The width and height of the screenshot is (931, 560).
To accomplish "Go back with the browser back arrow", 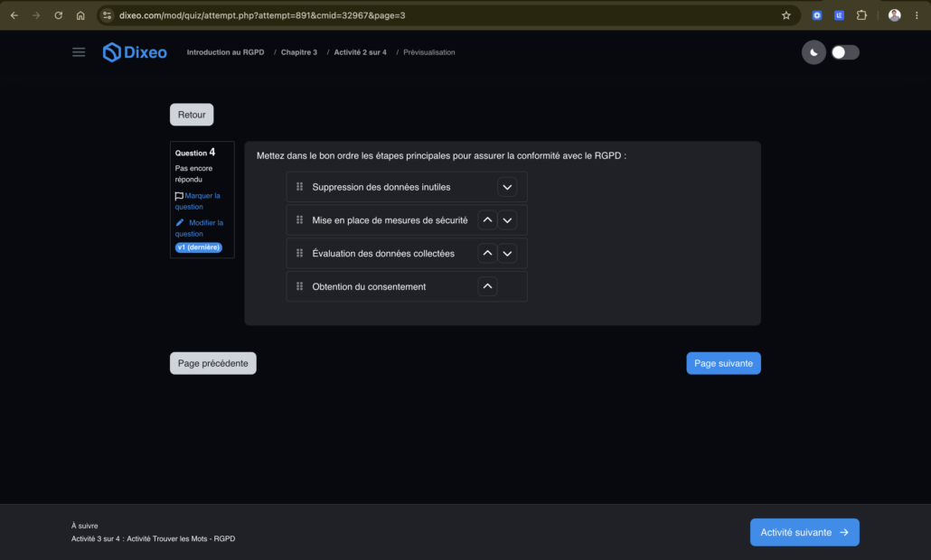I will coord(14,15).
